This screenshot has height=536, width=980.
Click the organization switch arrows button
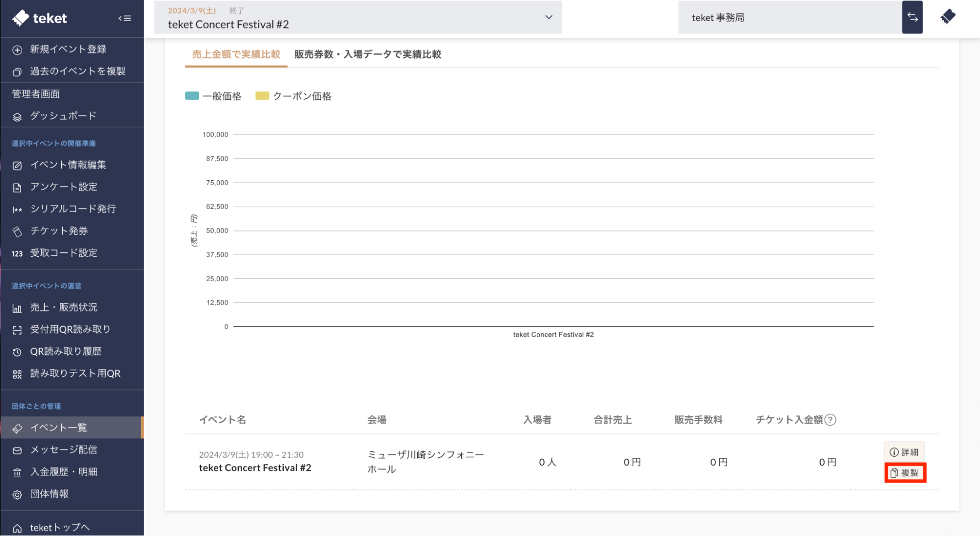912,17
